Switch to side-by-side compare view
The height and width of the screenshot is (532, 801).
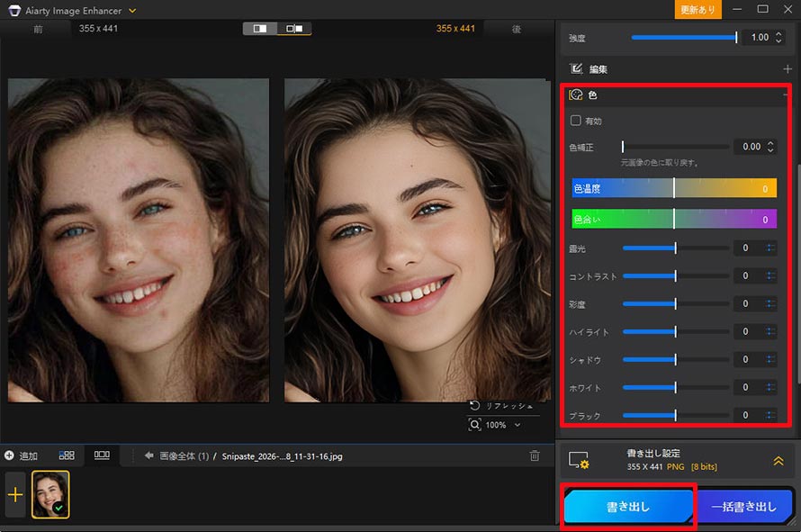click(294, 29)
